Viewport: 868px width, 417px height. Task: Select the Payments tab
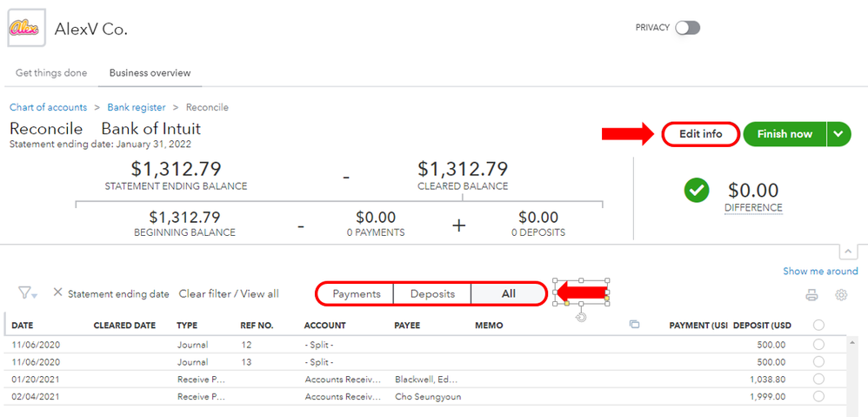357,294
